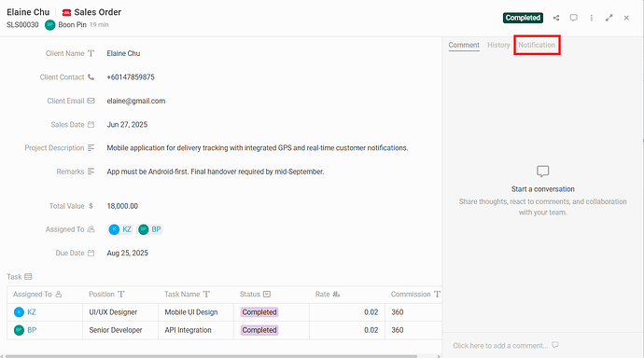Click the Sales Date value Jun 27, 2025

click(127, 125)
